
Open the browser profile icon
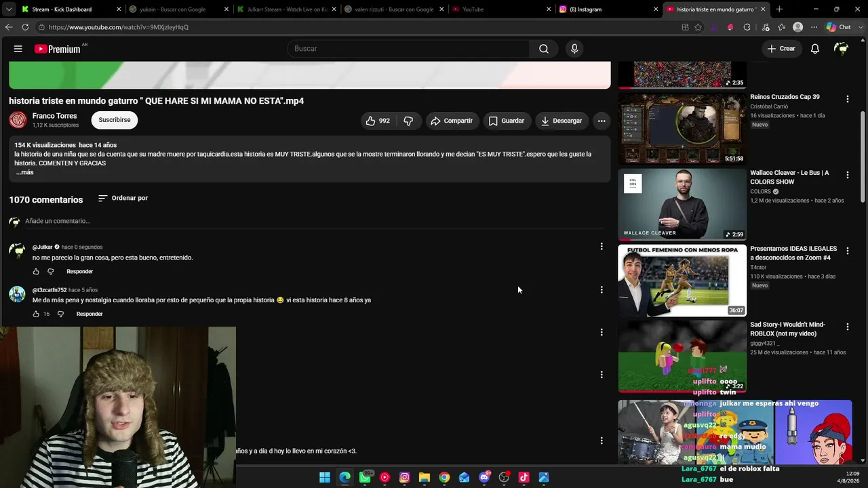pyautogui.click(x=798, y=27)
